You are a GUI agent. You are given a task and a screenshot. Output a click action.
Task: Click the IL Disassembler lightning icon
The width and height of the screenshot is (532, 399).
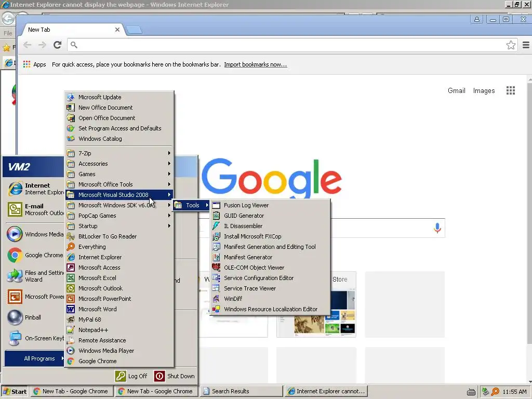click(x=216, y=226)
